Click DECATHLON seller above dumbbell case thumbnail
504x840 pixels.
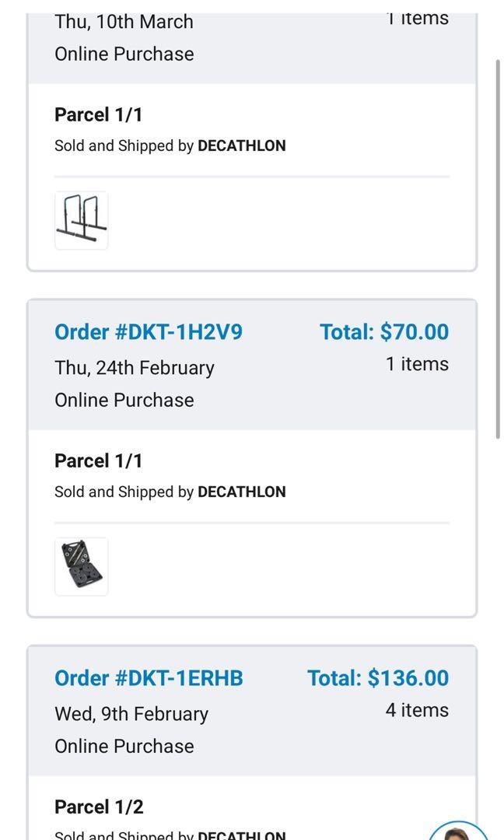coord(242,492)
